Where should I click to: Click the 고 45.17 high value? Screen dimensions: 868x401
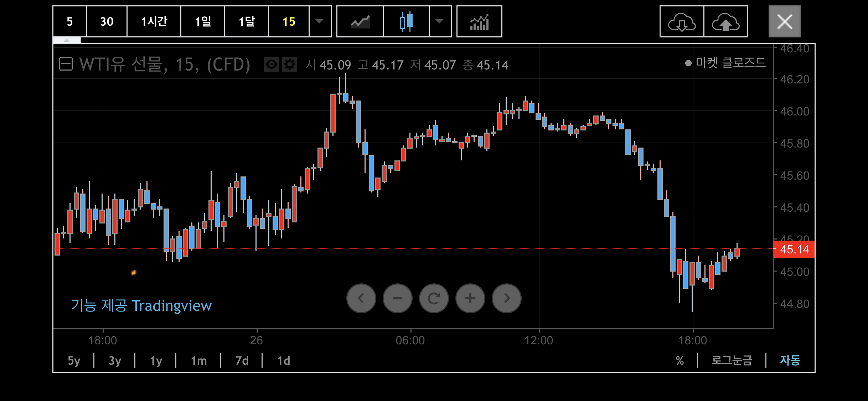381,65
